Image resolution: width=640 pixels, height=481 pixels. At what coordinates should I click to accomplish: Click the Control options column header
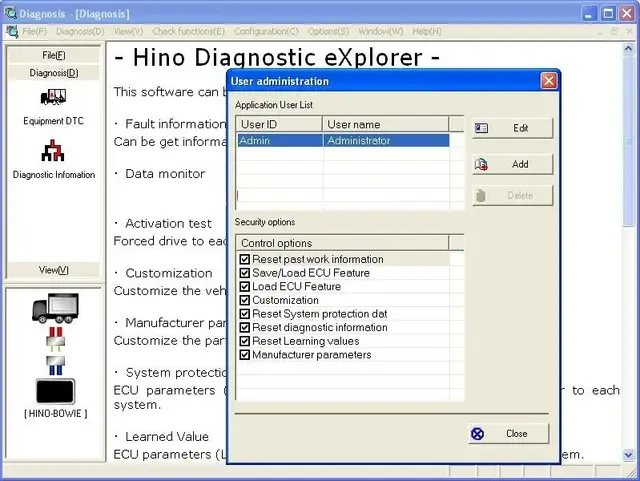[x=342, y=243]
